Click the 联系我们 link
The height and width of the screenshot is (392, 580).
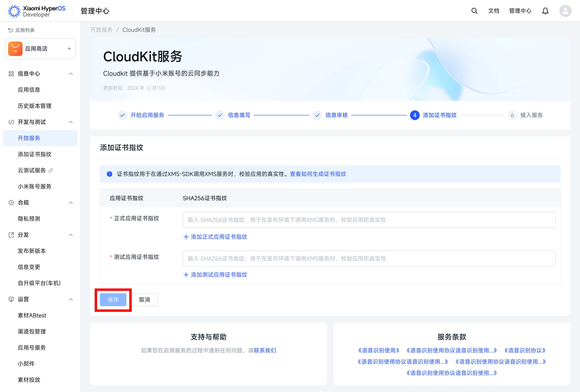click(265, 351)
